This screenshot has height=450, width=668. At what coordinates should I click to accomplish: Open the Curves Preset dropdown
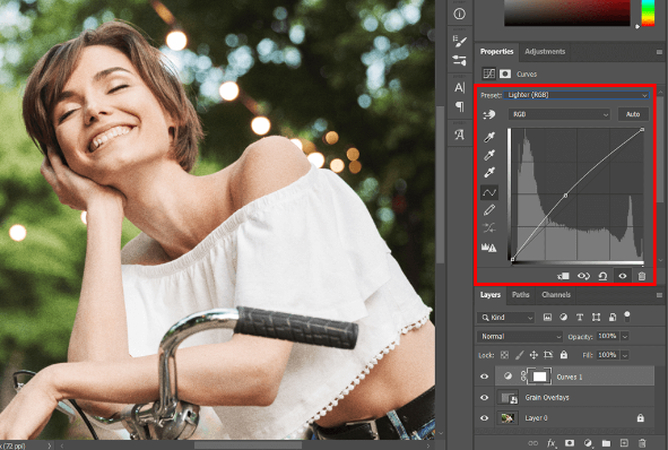[x=577, y=95]
